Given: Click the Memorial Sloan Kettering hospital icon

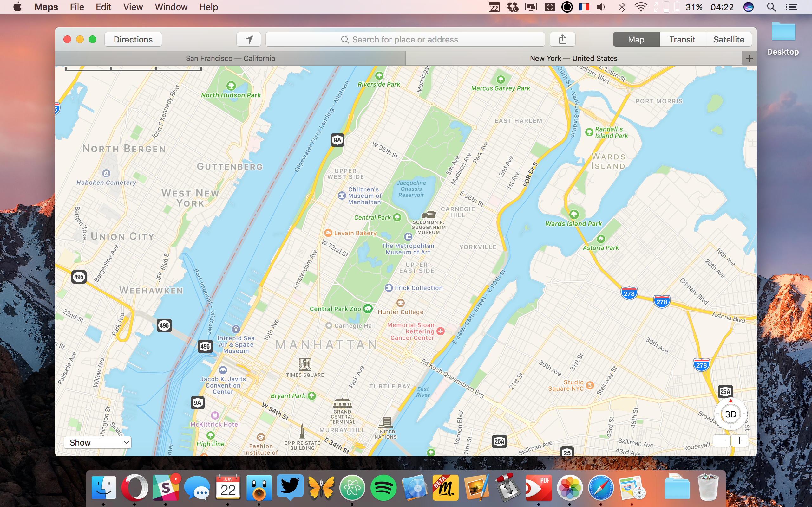Looking at the screenshot, I should (x=441, y=331).
